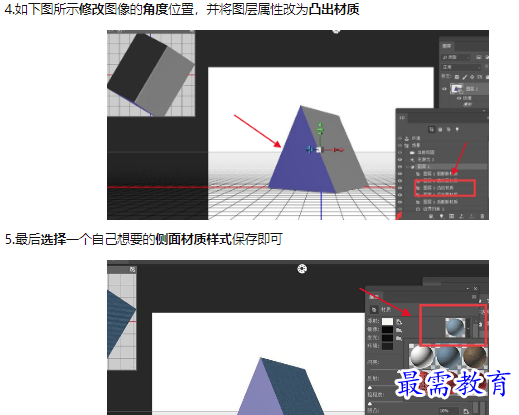Click texture icon next to 漫射 diffuse swatch
This screenshot has width=519, height=415.
pos(399,322)
